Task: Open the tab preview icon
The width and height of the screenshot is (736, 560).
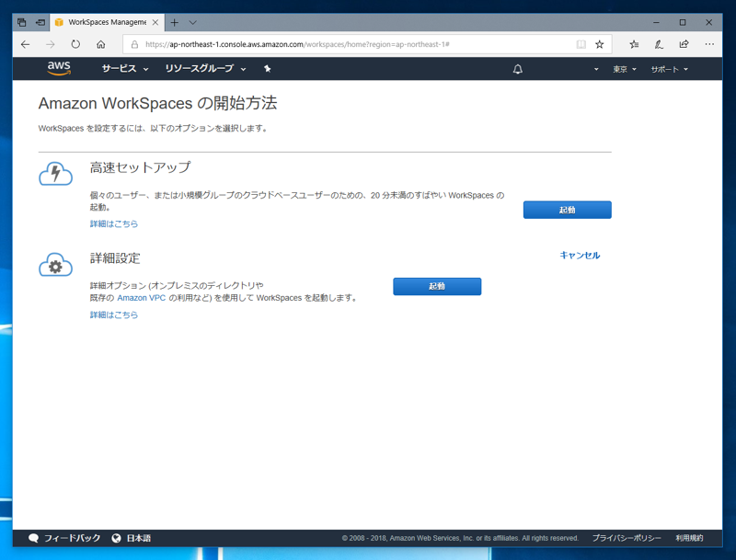Action: [x=21, y=22]
